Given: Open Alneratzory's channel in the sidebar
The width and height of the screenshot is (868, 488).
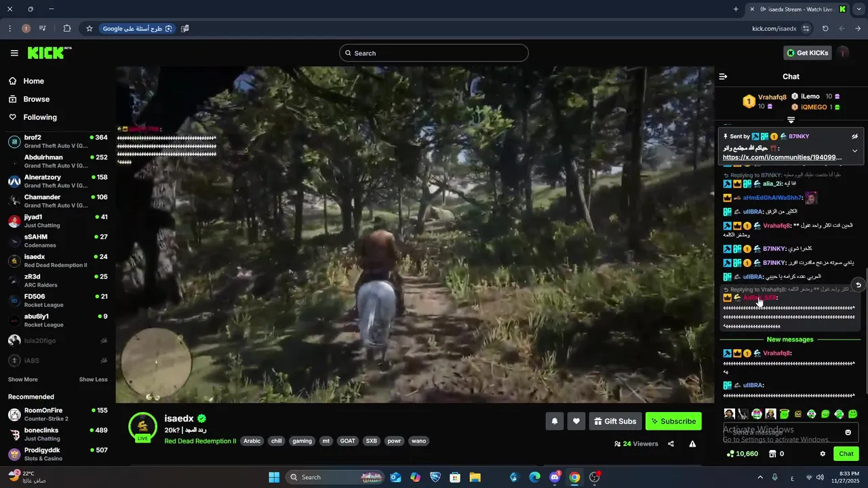Looking at the screenshot, I should (58, 181).
